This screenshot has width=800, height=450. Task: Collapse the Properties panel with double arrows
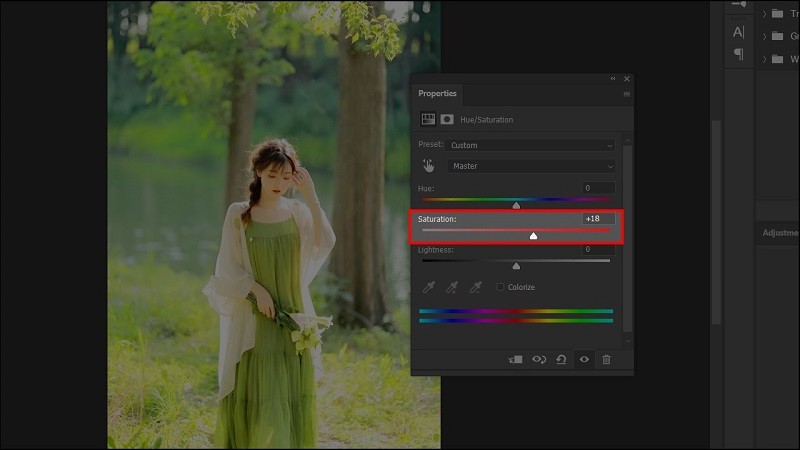[x=613, y=79]
